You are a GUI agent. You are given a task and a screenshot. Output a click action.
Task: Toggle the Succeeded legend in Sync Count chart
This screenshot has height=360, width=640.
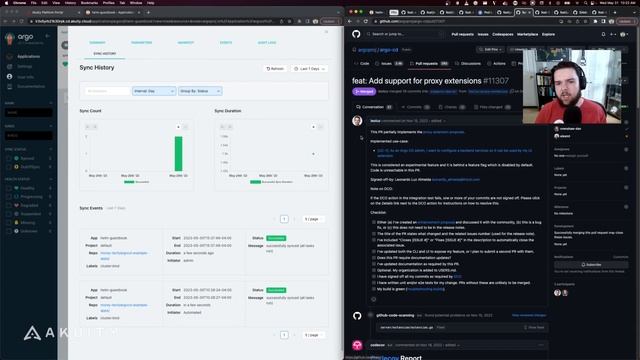(137, 182)
